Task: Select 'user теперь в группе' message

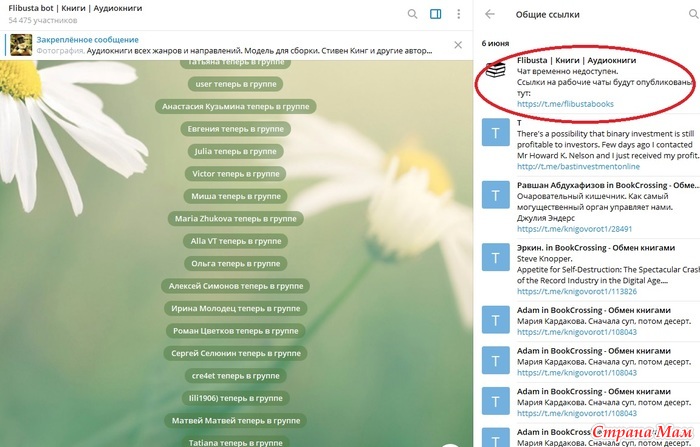Action: tap(236, 84)
